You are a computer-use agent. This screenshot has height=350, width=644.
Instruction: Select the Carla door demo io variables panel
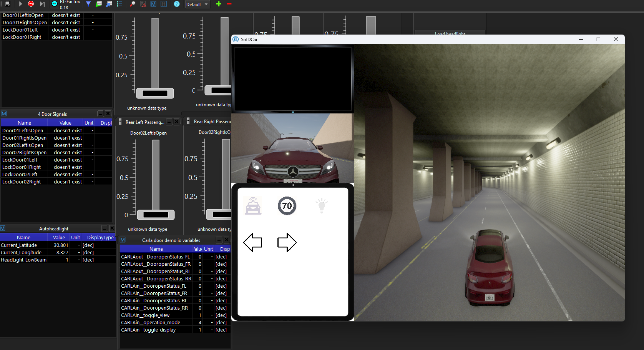point(172,240)
